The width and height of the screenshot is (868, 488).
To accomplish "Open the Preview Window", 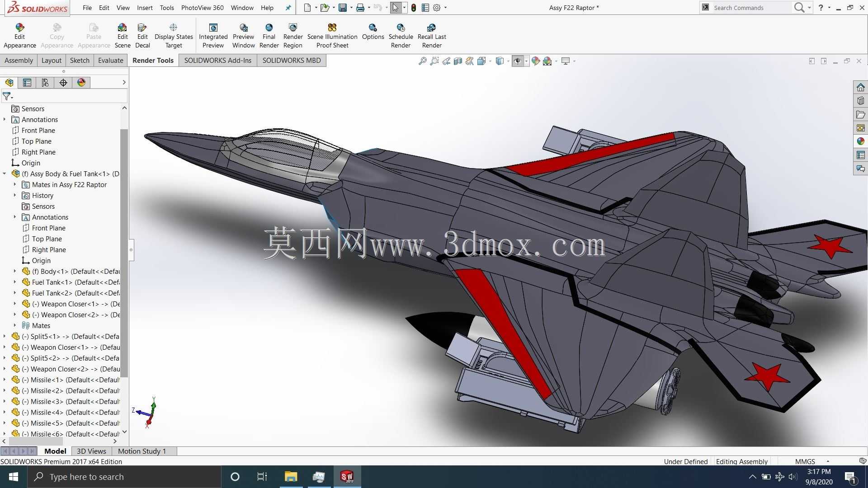I will (243, 36).
